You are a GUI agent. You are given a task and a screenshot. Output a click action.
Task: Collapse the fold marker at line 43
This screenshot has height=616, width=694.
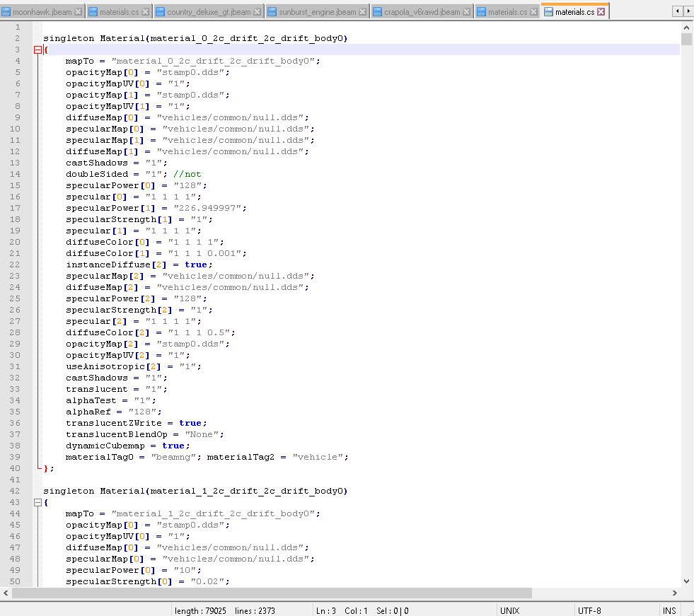(x=37, y=502)
